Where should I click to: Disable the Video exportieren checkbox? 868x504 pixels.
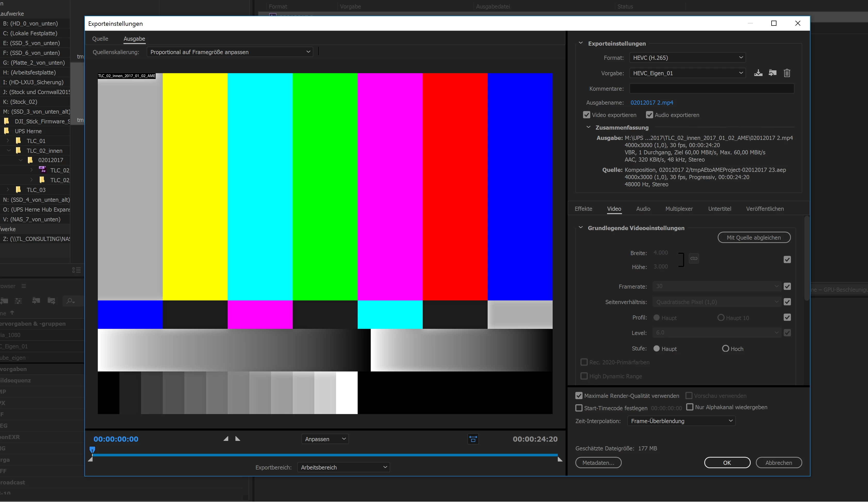pos(587,115)
